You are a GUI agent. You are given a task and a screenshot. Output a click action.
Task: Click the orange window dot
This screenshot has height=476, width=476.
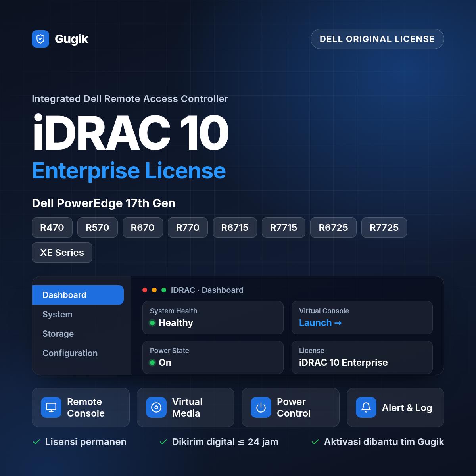click(x=154, y=290)
